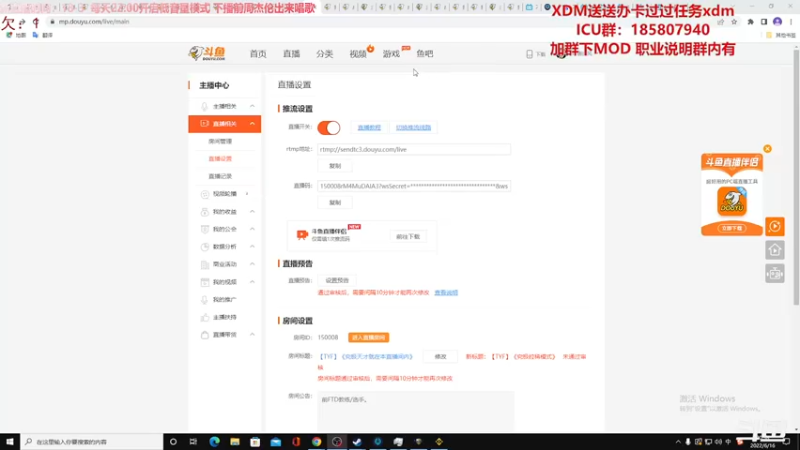The image size is (800, 450).
Task: Toggle the 直播带货 chevron
Action: pos(252,335)
